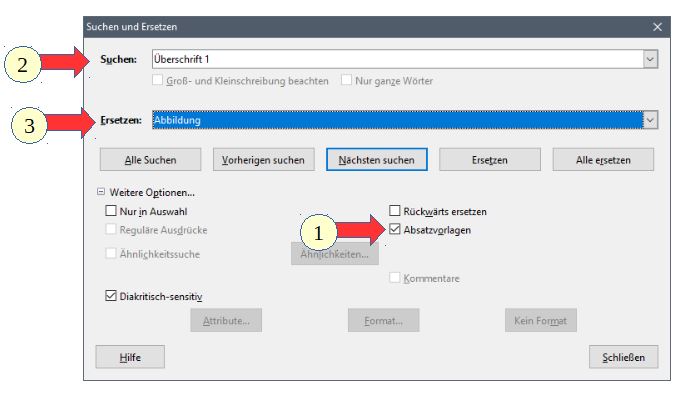The height and width of the screenshot is (399, 691).
Task: Click the Attribute... button
Action: 226,321
